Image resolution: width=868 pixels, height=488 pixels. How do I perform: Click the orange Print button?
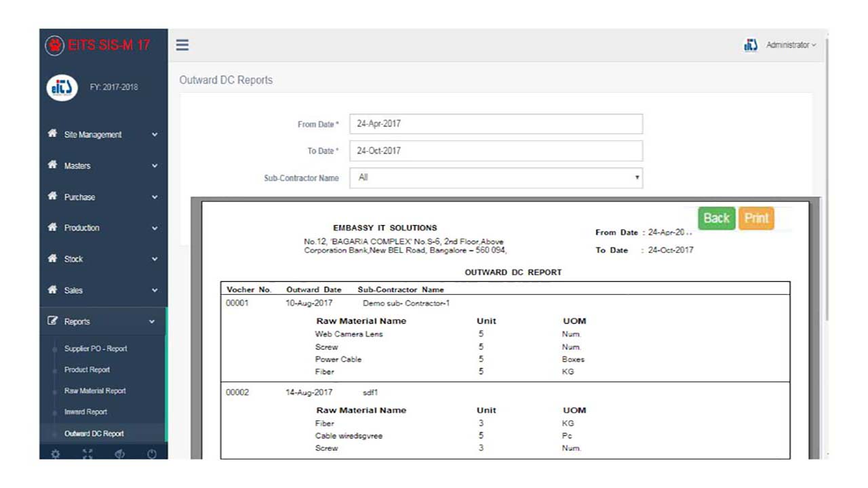tap(756, 218)
